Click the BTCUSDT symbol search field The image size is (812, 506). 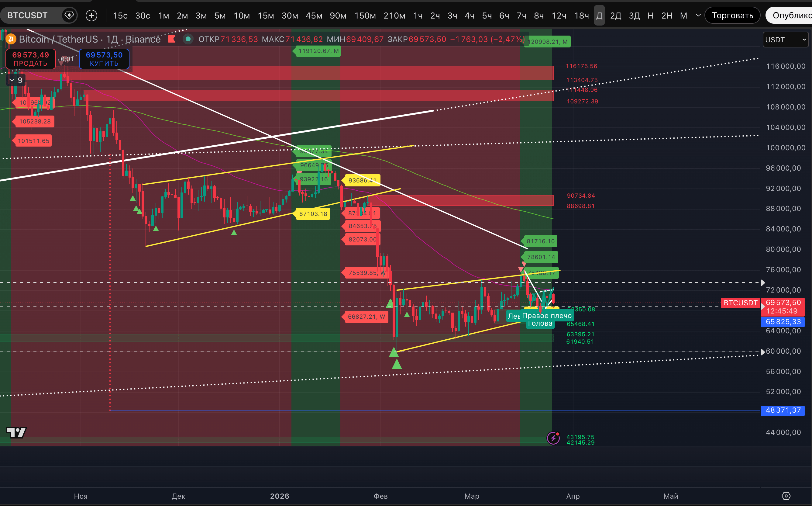coord(28,16)
